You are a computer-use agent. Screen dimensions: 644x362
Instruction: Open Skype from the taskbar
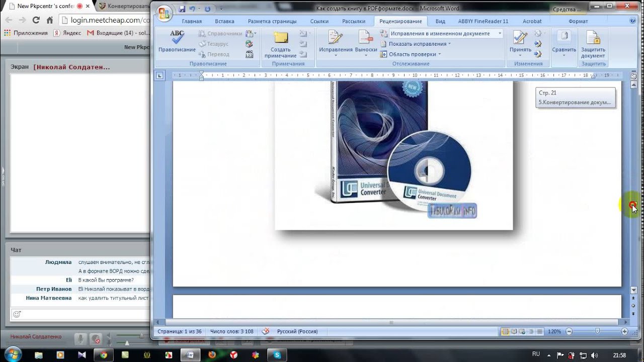click(x=277, y=355)
